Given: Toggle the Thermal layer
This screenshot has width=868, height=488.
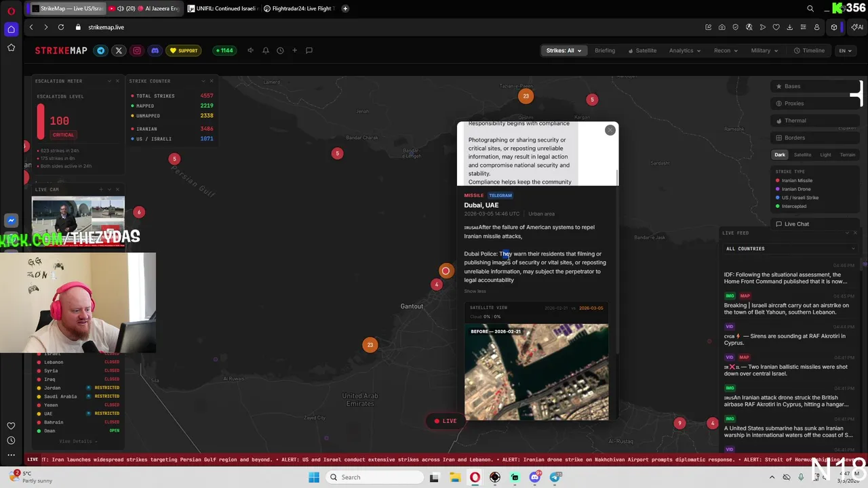Looking at the screenshot, I should [815, 121].
